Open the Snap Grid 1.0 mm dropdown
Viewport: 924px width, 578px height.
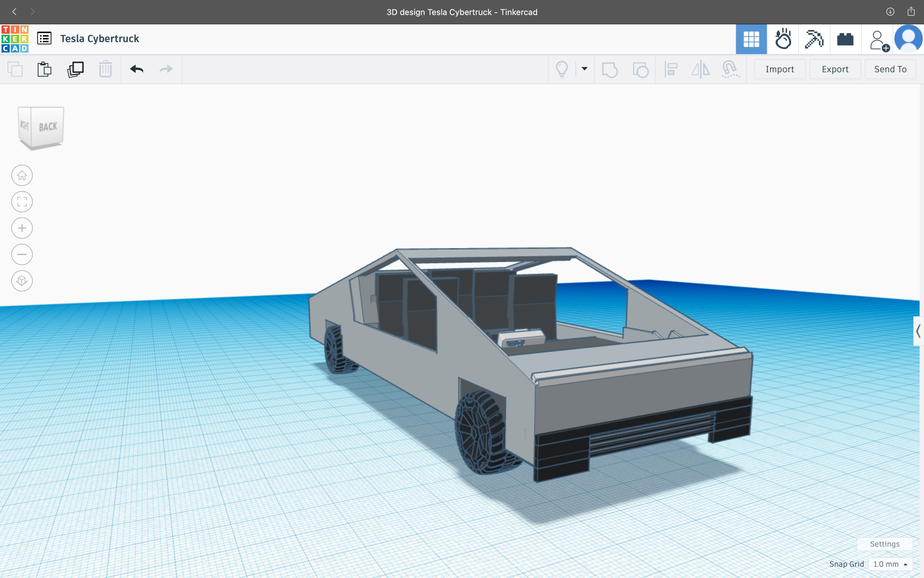(x=890, y=564)
